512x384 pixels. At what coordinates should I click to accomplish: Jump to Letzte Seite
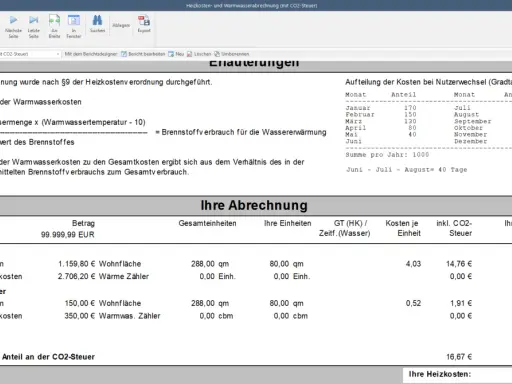(x=33, y=27)
